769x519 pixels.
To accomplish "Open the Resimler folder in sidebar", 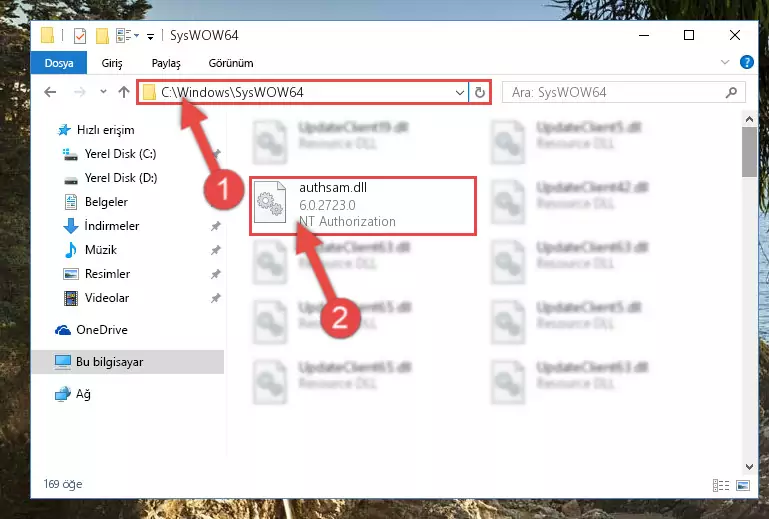I will (x=107, y=274).
